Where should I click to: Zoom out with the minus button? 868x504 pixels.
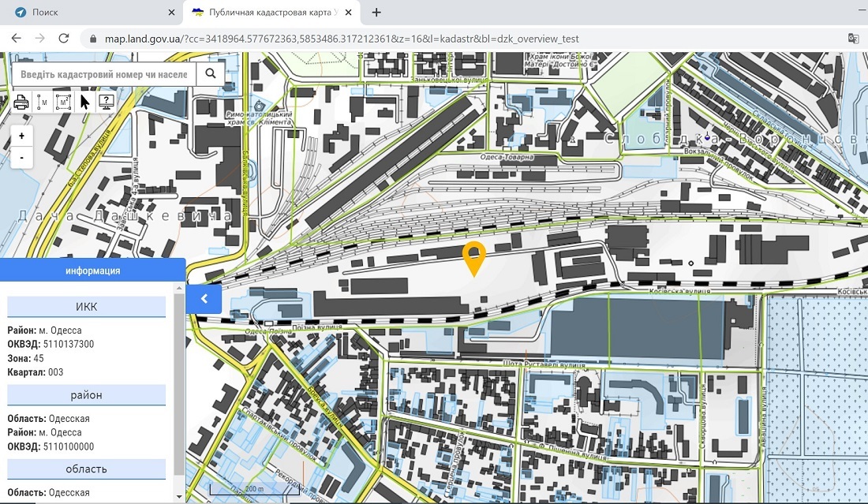tap(21, 158)
